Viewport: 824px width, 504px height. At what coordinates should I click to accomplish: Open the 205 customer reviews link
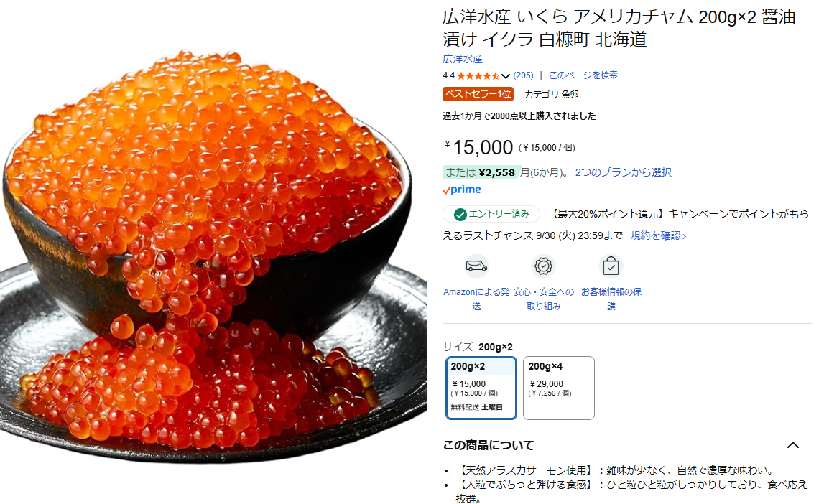pos(523,75)
